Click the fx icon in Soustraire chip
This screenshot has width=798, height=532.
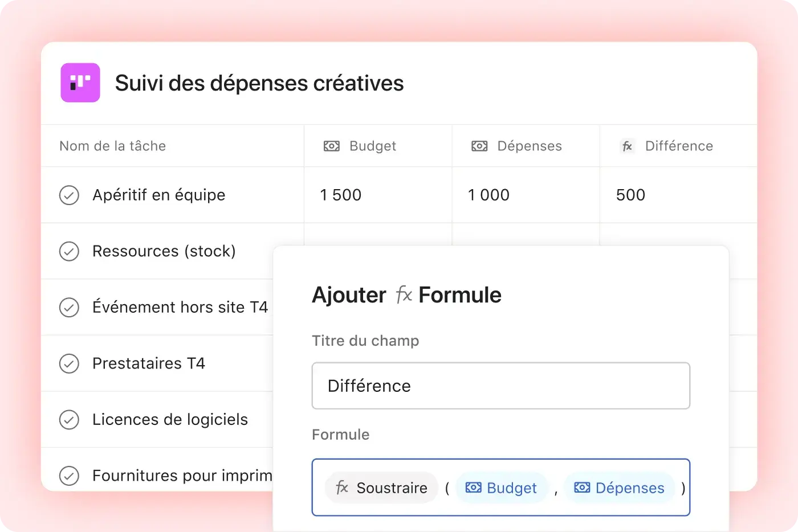[341, 488]
